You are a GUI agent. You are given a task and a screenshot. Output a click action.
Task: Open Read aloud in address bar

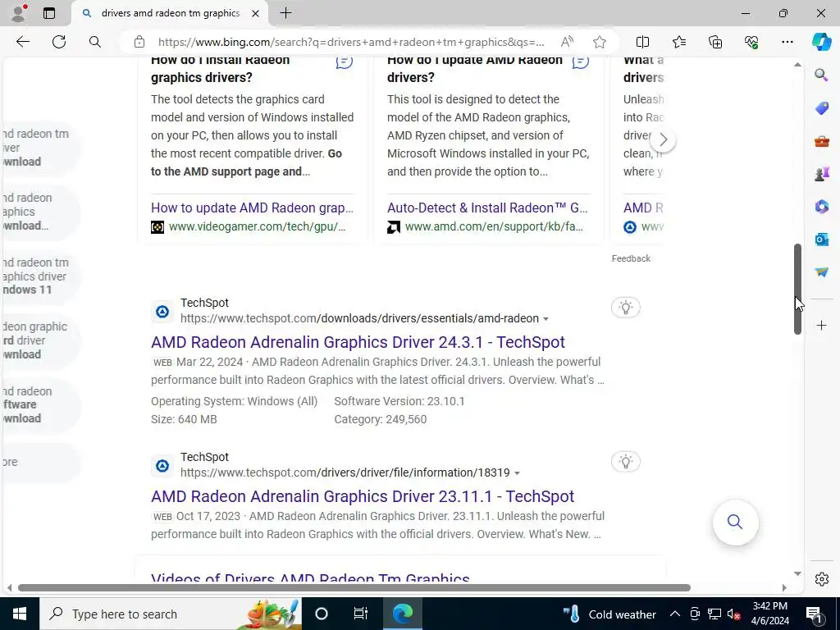(x=567, y=42)
